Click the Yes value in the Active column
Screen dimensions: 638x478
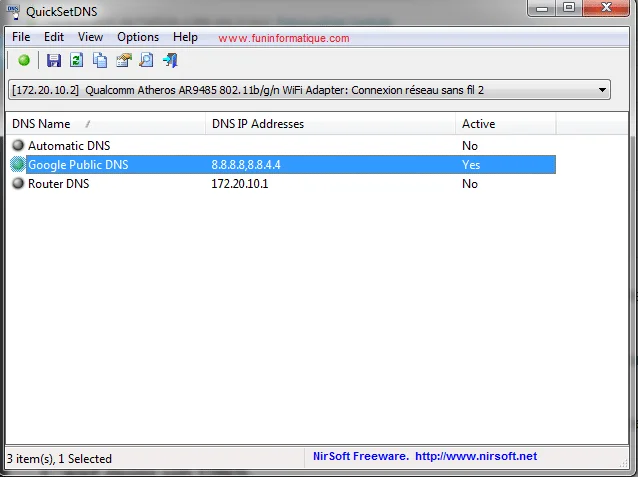pos(471,165)
